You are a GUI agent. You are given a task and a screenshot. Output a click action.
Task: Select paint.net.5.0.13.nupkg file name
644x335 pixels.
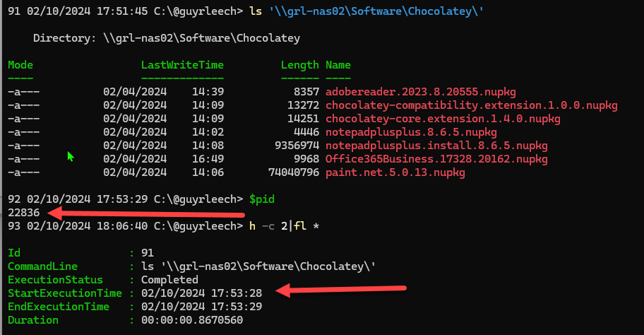[395, 172]
